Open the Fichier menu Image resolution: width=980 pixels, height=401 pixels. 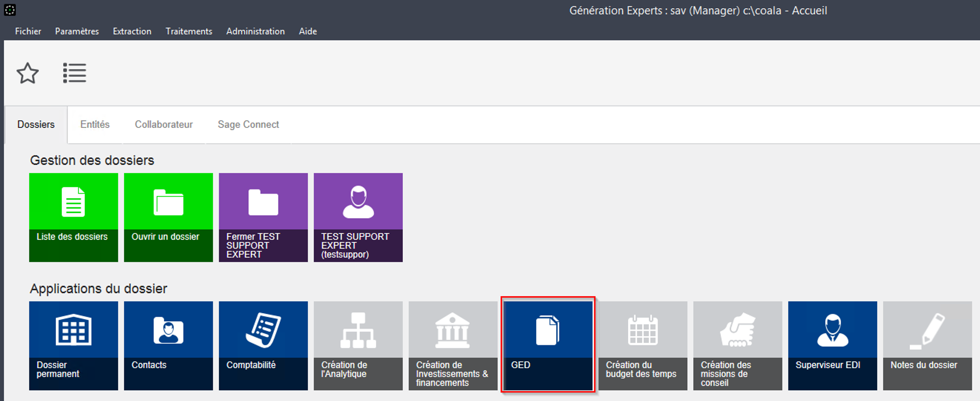coord(28,31)
